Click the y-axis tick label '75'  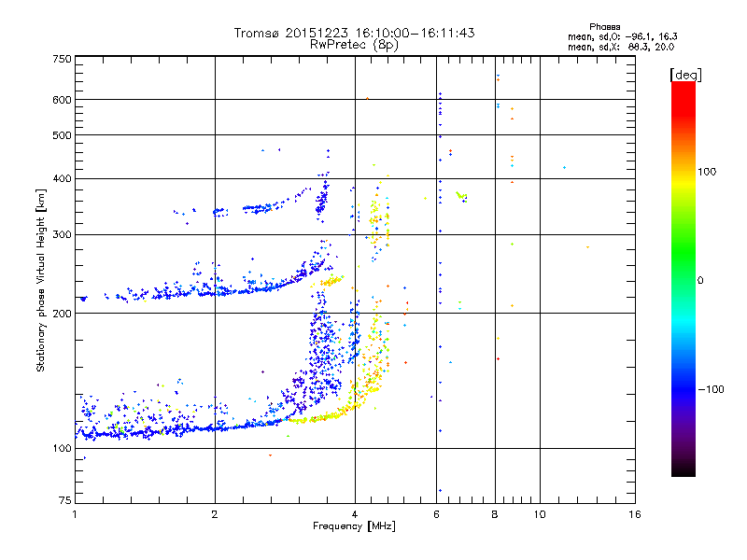tap(65, 500)
